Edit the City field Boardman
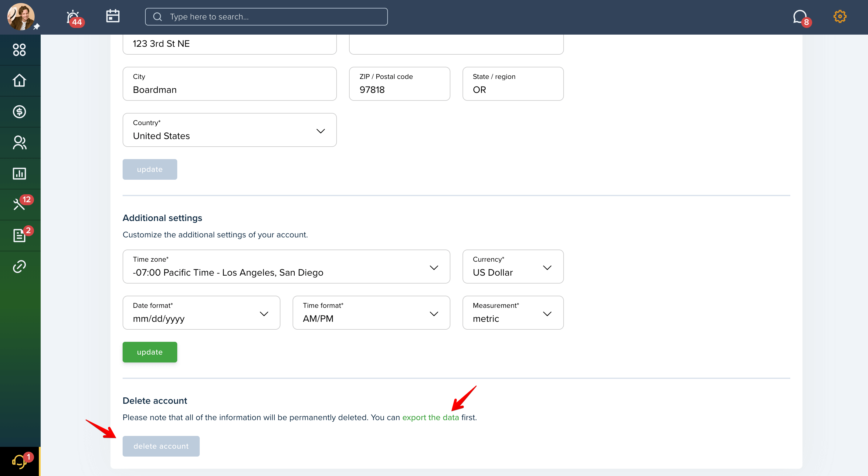The height and width of the screenshot is (476, 868). (229, 83)
